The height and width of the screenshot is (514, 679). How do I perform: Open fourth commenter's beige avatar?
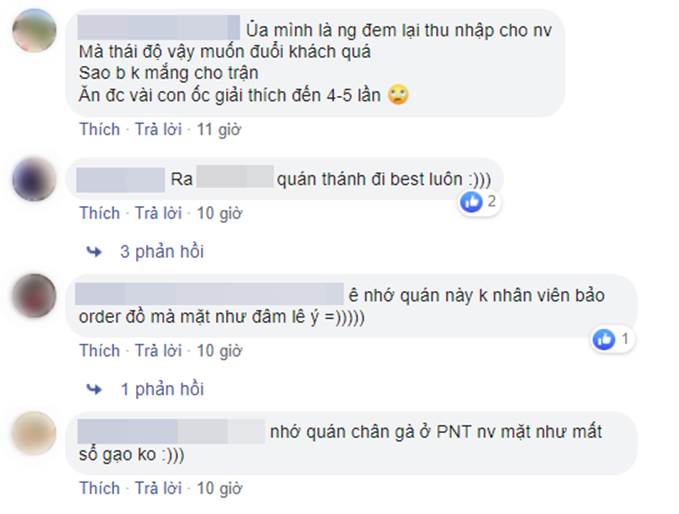tap(34, 433)
